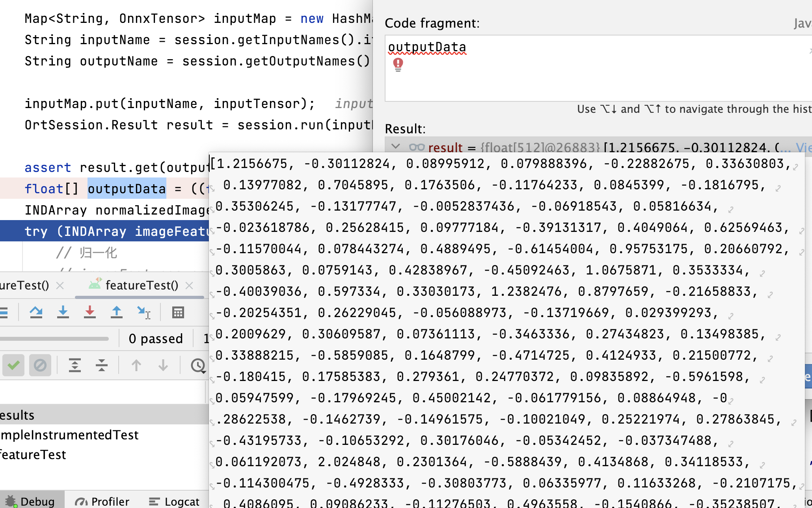Click the Step Over icon
The image size is (812, 508).
pyautogui.click(x=36, y=312)
